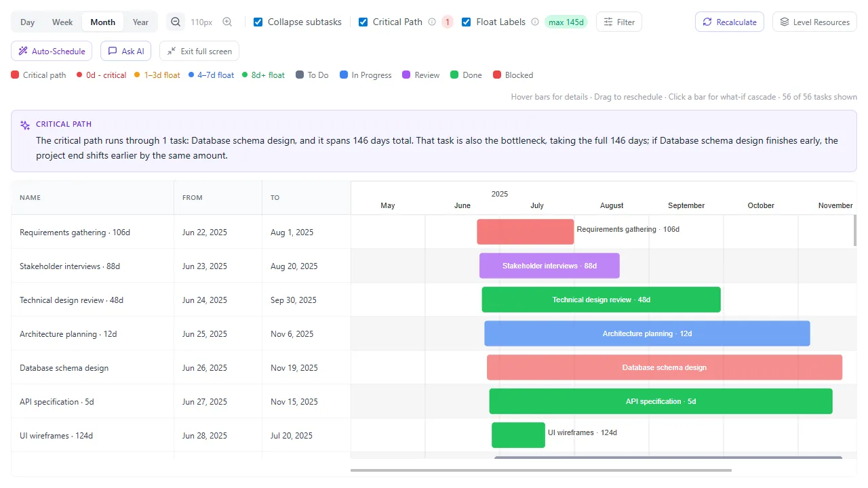Disable Float Labels checkbox

[x=467, y=22]
